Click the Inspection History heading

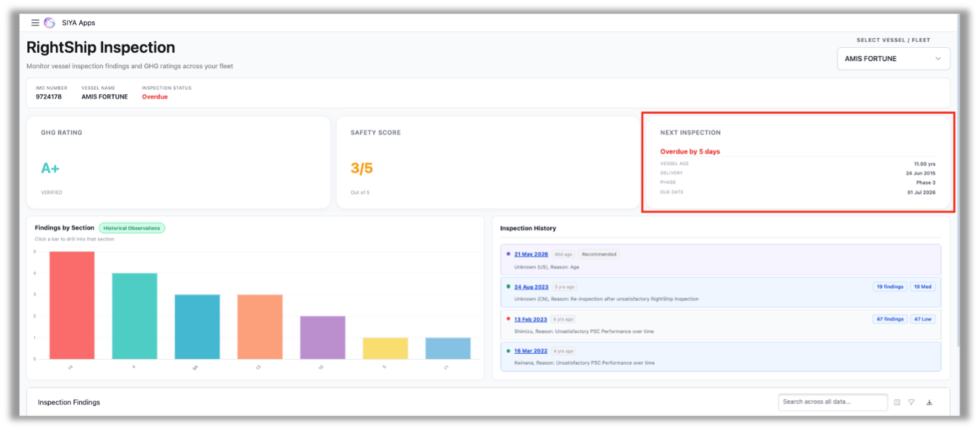[528, 229]
